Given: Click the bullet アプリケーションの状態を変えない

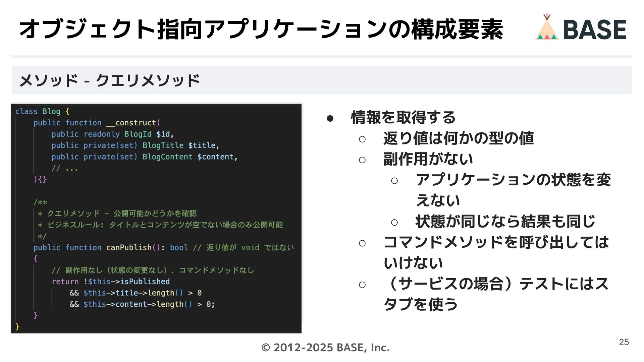Looking at the screenshot, I should tap(514, 190).
